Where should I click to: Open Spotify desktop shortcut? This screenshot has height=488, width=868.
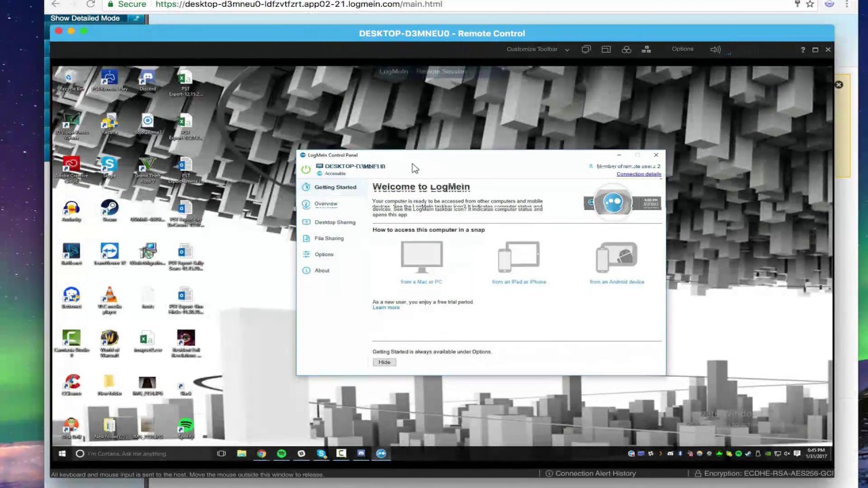pyautogui.click(x=185, y=428)
